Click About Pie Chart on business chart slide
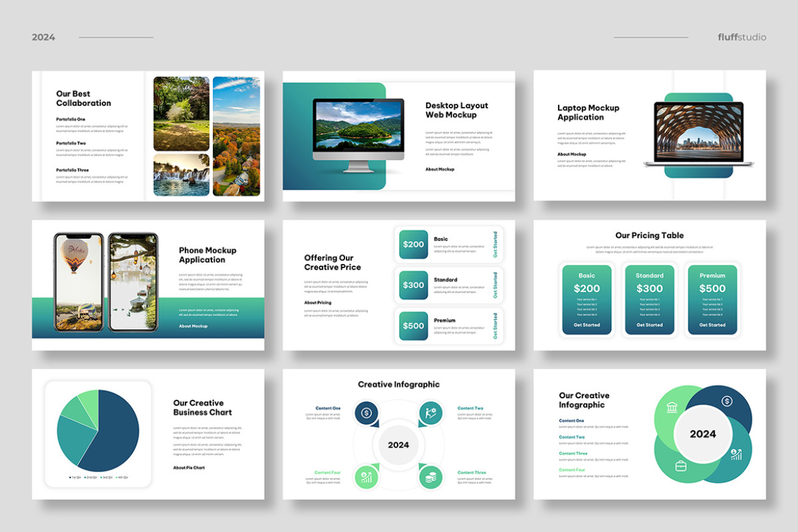 (x=188, y=467)
